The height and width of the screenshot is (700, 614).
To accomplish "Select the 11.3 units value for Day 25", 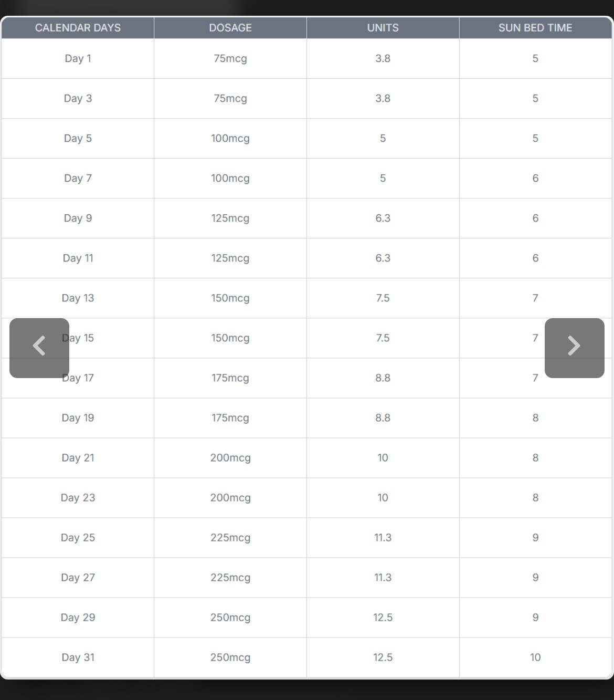I will [383, 537].
